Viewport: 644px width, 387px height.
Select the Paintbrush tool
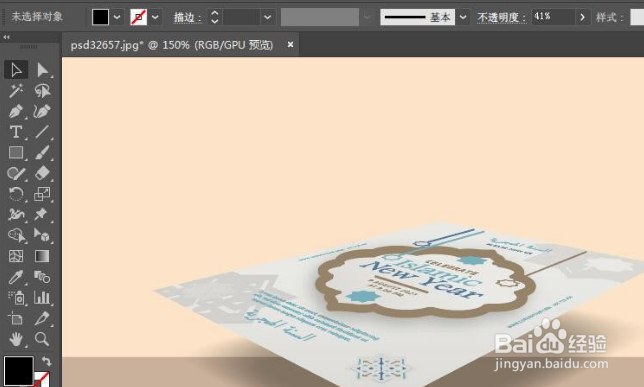click(x=42, y=152)
